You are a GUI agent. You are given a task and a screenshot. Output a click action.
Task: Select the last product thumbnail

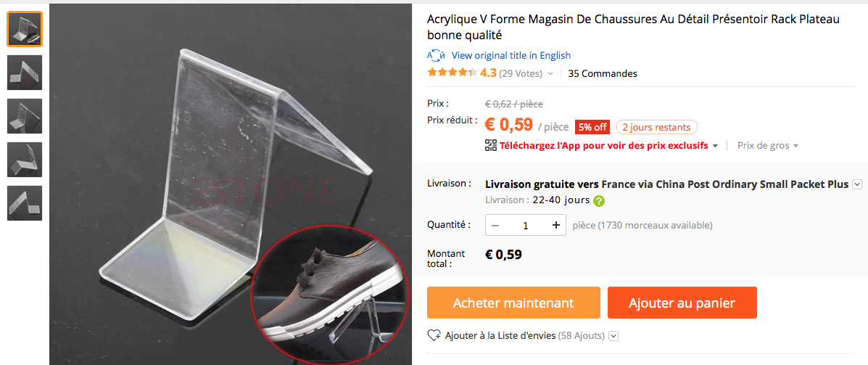pyautogui.click(x=25, y=202)
